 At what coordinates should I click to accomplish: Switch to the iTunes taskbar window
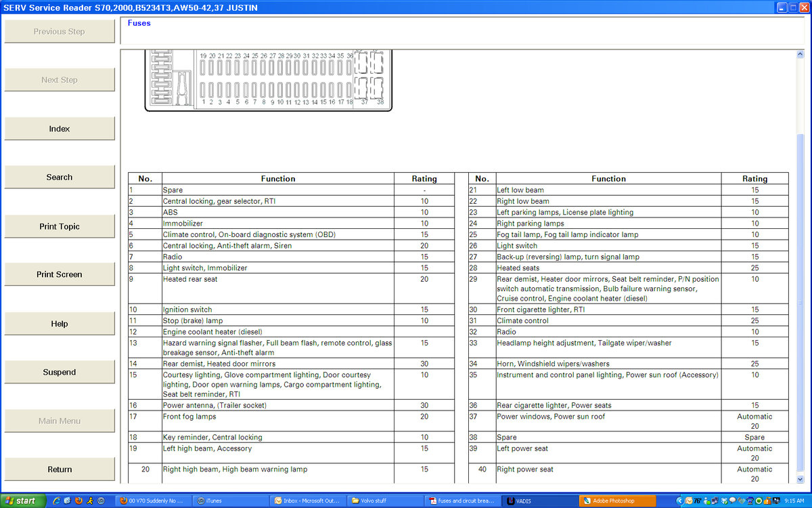click(x=230, y=501)
